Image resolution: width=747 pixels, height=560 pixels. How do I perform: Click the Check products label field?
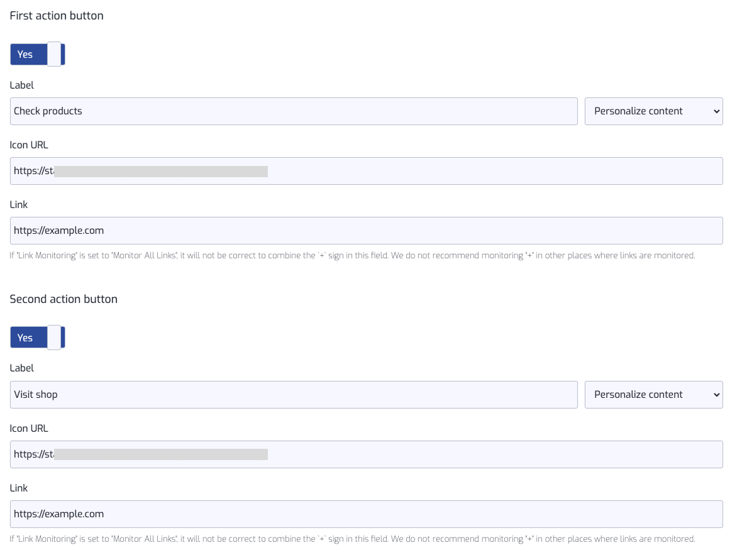[x=294, y=111]
